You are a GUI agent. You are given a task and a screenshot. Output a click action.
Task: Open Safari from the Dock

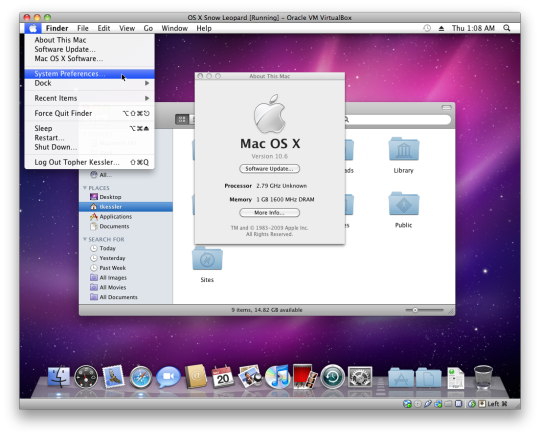pos(141,377)
